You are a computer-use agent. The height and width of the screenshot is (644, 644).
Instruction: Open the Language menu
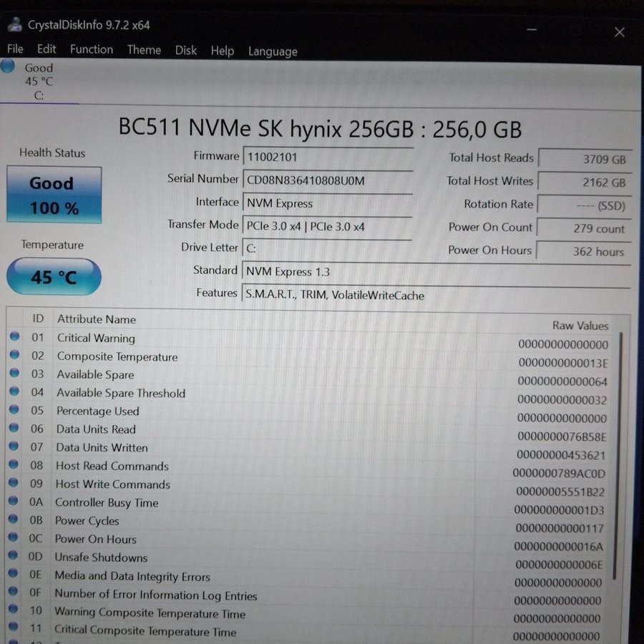click(x=272, y=52)
